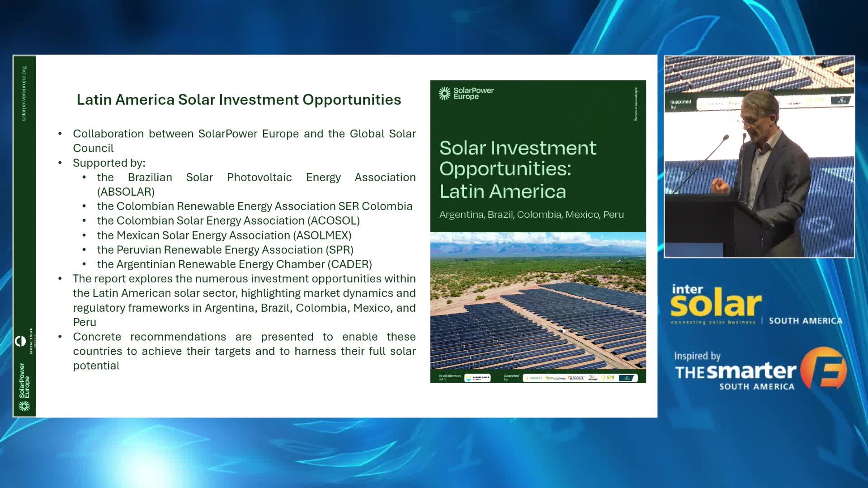
Task: Click the ABSOLAR logo on report cover
Action: (534, 378)
